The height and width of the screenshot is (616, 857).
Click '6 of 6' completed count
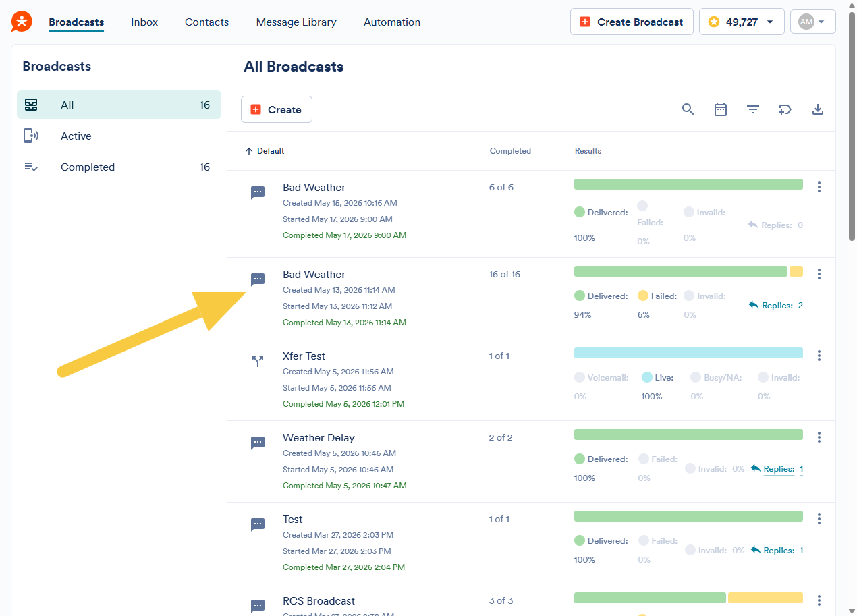point(501,187)
